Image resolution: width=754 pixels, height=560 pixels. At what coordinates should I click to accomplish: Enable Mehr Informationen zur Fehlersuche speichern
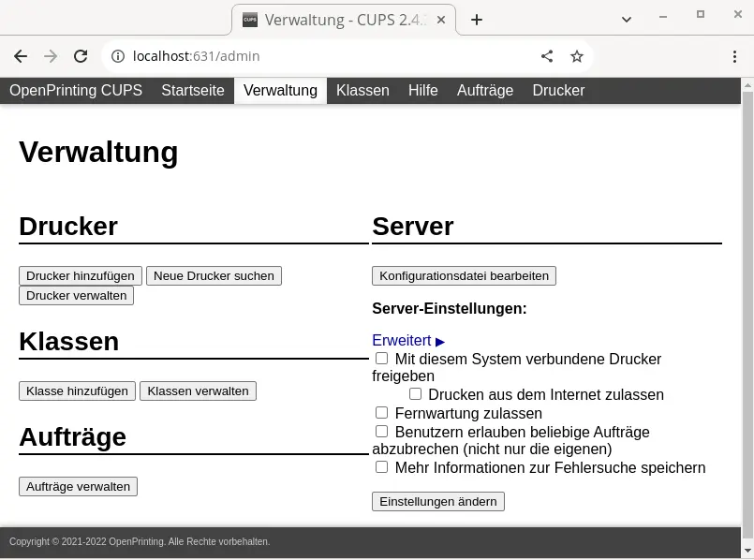[x=381, y=467]
